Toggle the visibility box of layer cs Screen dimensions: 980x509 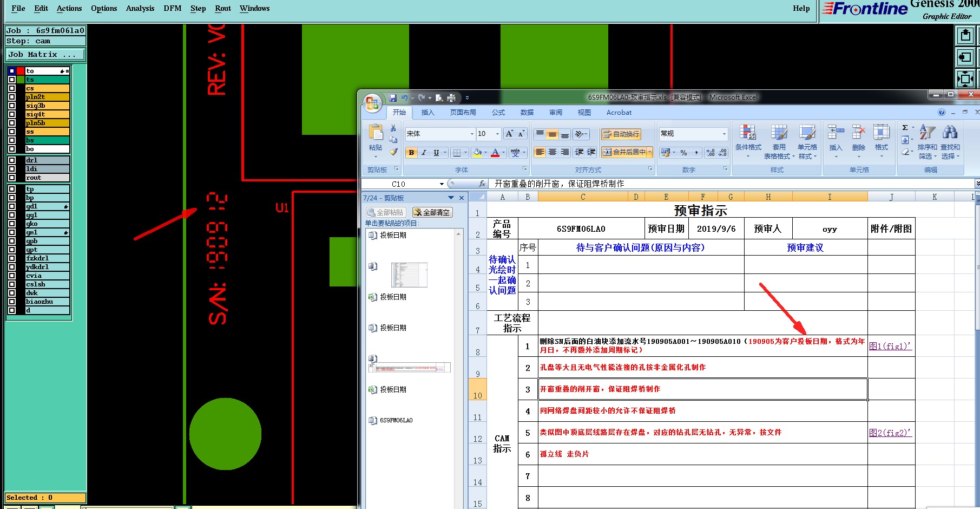point(12,88)
